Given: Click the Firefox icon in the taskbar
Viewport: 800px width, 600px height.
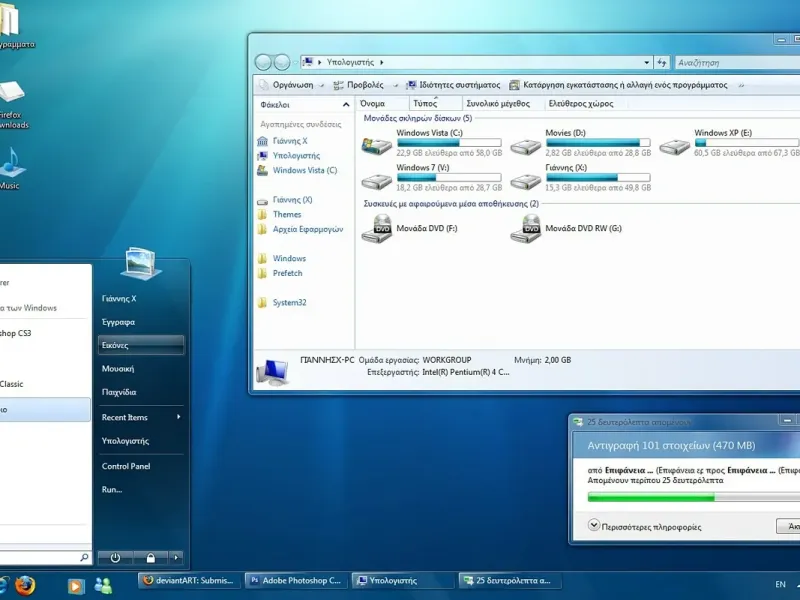Looking at the screenshot, I should point(25,585).
